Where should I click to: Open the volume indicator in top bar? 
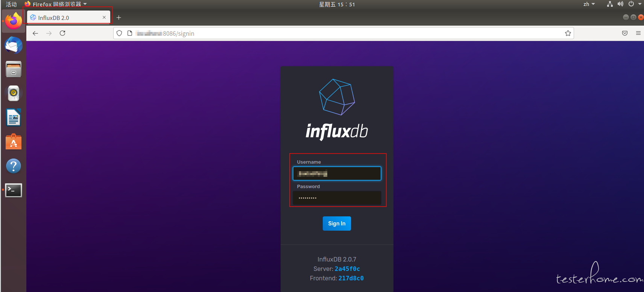point(620,4)
